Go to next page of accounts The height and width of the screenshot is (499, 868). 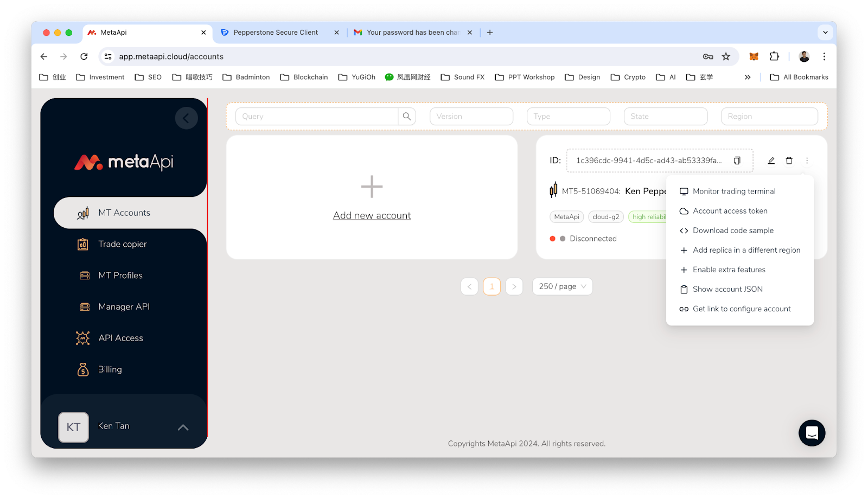click(x=514, y=286)
